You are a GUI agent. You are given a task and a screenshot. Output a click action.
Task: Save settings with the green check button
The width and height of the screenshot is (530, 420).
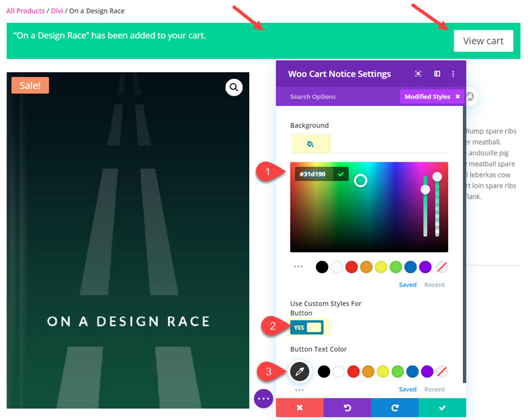pyautogui.click(x=442, y=407)
